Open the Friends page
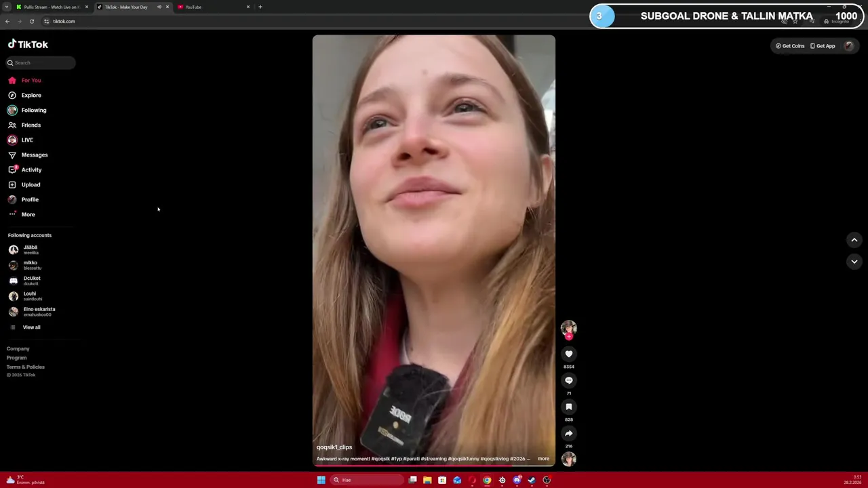The width and height of the screenshot is (868, 488). tap(24, 125)
